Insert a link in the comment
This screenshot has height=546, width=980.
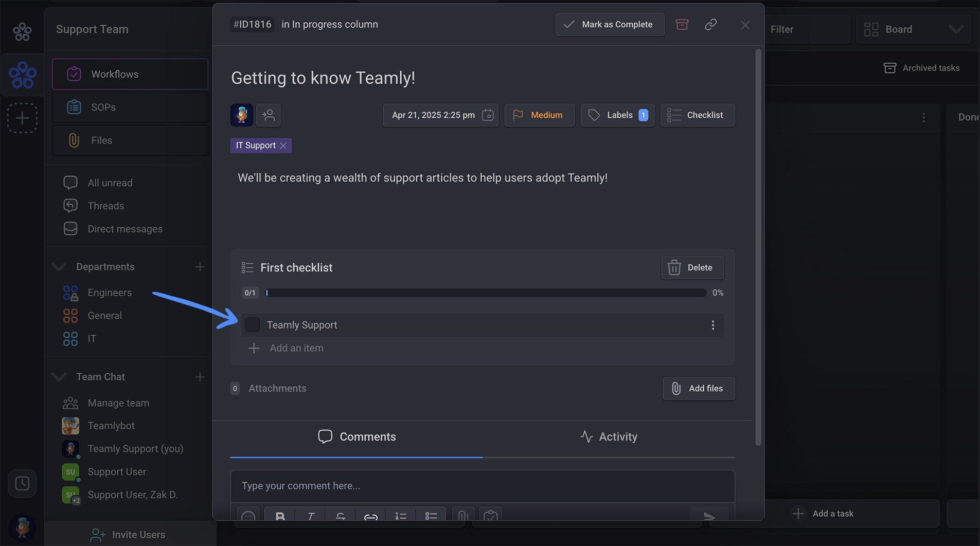[370, 516]
